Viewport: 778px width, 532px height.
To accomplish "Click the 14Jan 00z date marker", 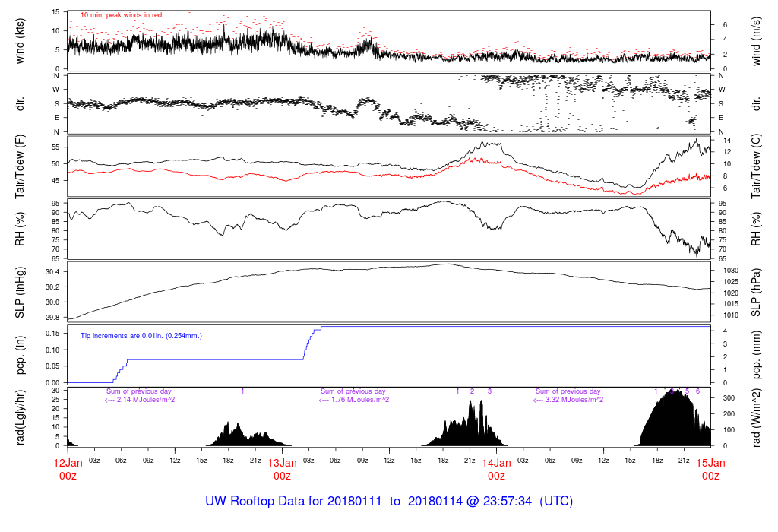I will [496, 469].
